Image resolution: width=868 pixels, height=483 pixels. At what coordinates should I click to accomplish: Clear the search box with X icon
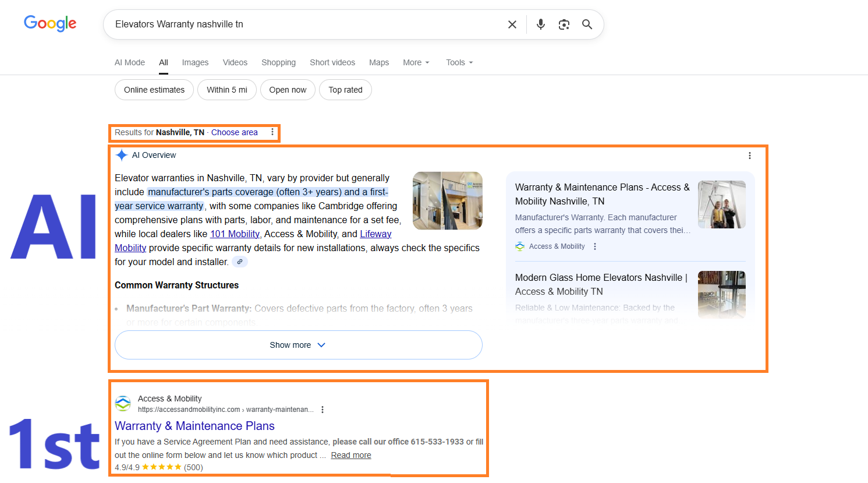click(x=512, y=24)
